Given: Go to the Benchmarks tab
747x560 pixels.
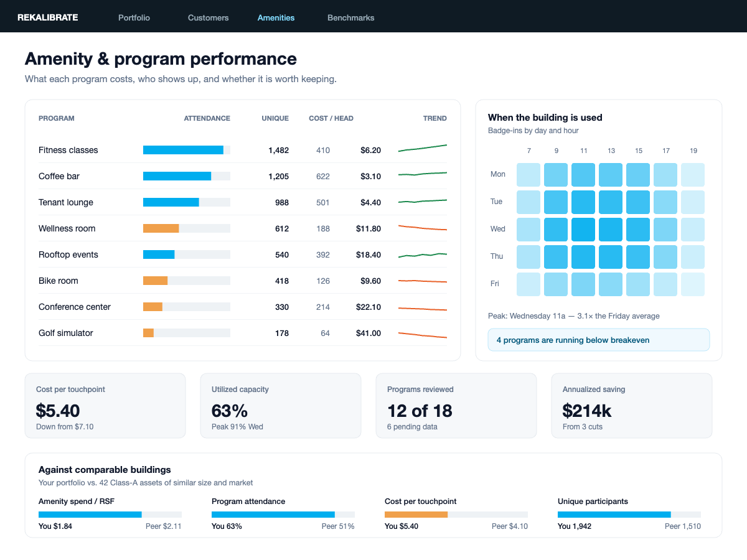Looking at the screenshot, I should tap(350, 17).
